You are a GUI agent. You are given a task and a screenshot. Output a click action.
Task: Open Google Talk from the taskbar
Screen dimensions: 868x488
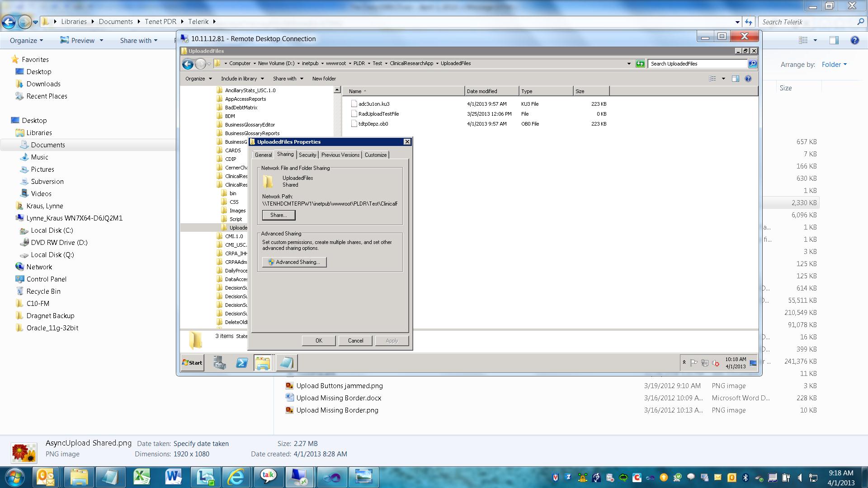[x=268, y=477]
